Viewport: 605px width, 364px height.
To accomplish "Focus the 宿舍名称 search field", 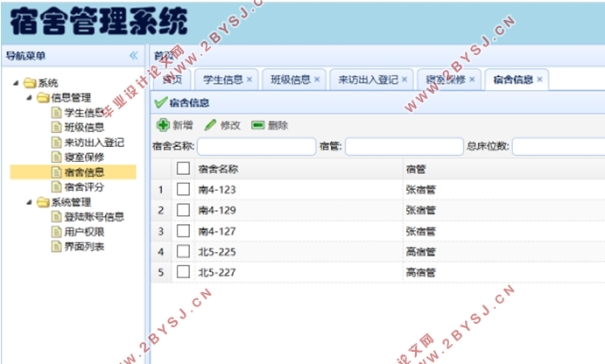I will click(257, 146).
